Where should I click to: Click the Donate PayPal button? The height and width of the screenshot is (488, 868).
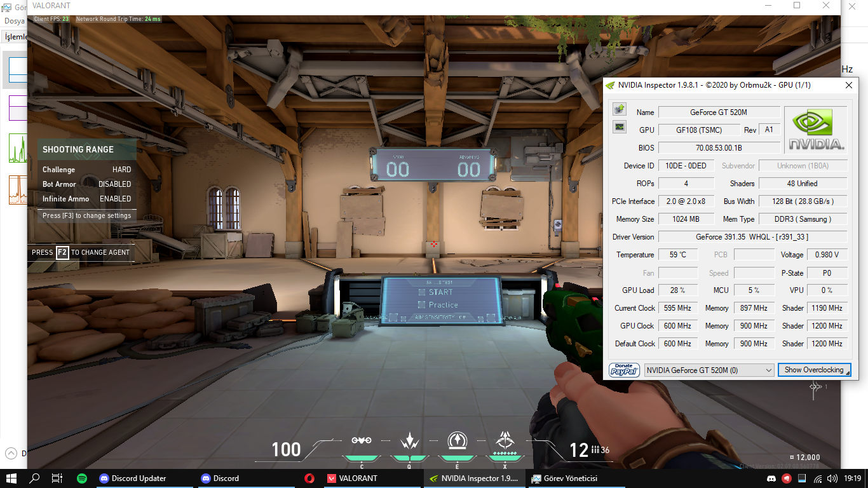click(624, 370)
